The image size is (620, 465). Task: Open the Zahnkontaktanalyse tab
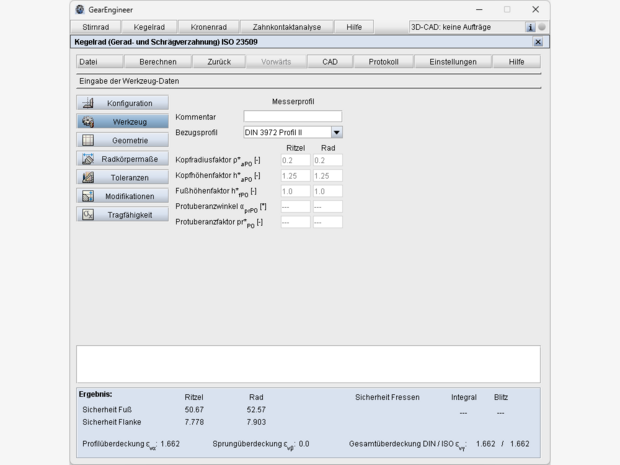(x=287, y=27)
